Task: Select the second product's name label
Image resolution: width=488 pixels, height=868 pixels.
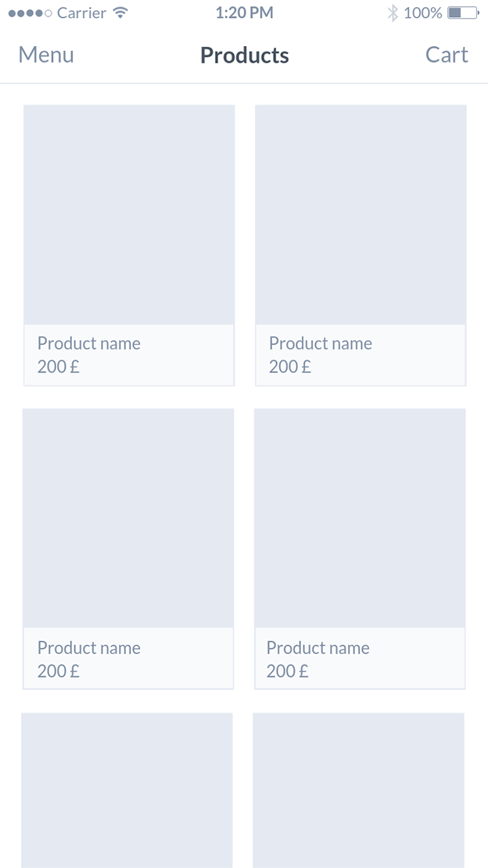Action: pos(321,343)
